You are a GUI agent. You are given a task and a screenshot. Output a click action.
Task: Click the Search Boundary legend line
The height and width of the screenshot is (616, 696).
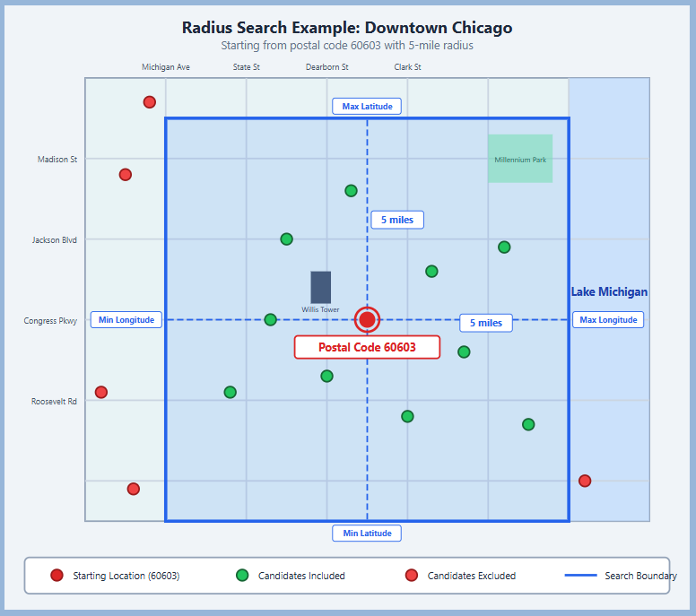tap(582, 576)
